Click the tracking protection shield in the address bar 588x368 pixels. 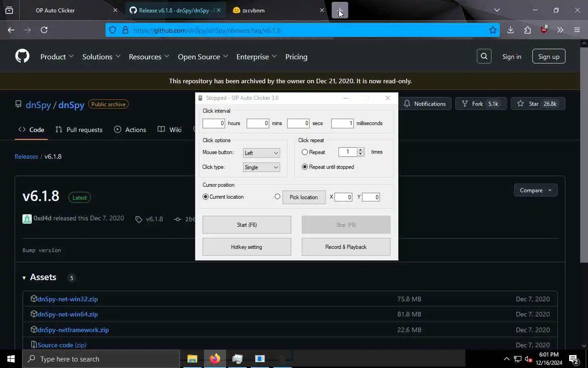(x=113, y=30)
